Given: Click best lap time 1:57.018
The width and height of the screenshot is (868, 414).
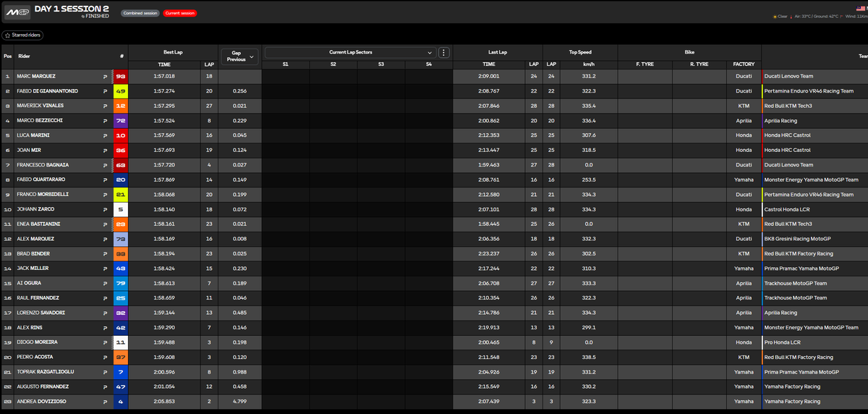Looking at the screenshot, I should point(164,76).
